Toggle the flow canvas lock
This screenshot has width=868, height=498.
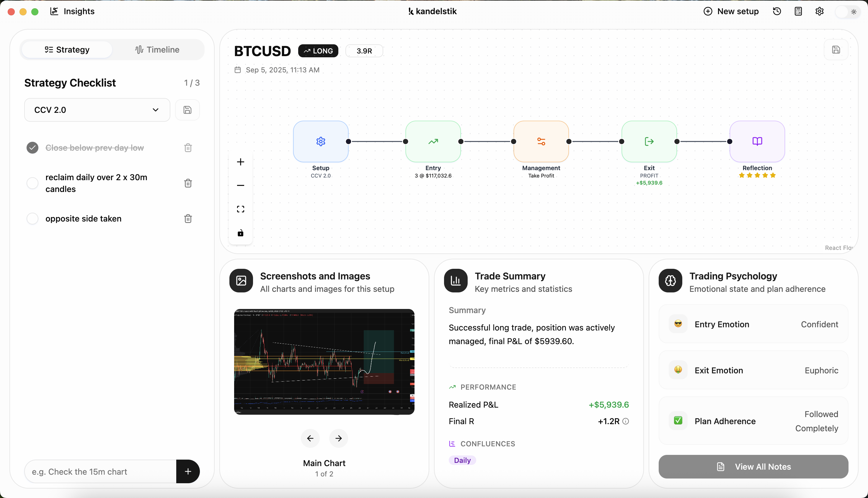click(241, 233)
